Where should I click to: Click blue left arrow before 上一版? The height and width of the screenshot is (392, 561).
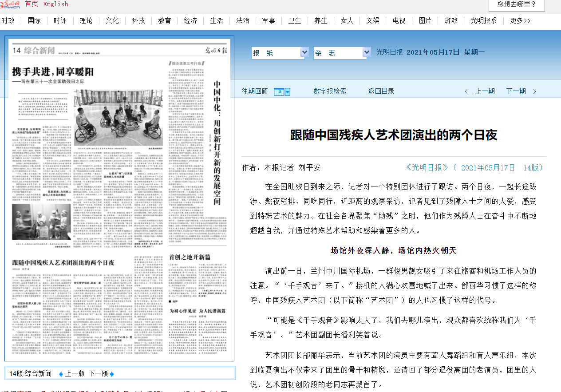(x=61, y=374)
